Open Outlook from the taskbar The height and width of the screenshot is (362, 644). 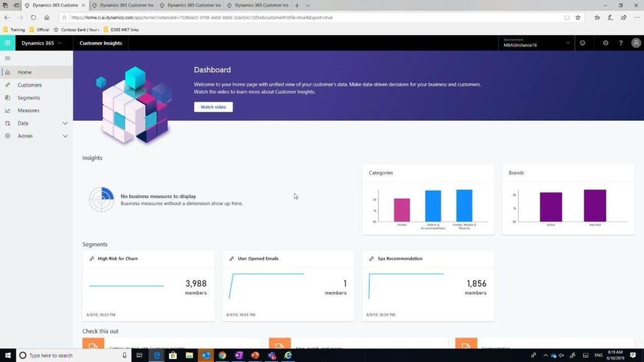pyautogui.click(x=206, y=356)
